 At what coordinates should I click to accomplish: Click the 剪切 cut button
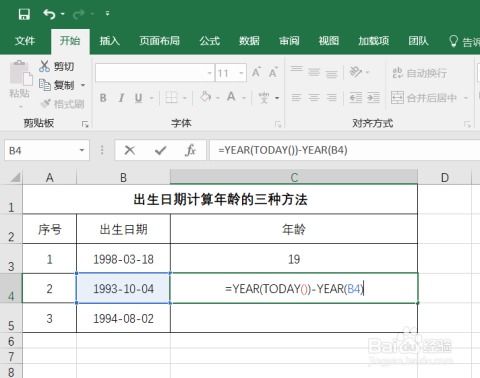(56, 66)
